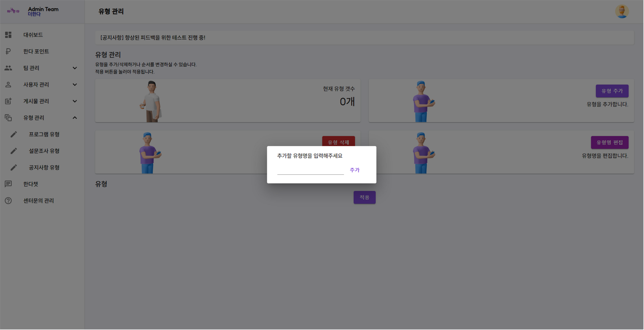
Task: Click the 추가 link in the dialog
Action: coord(355,170)
